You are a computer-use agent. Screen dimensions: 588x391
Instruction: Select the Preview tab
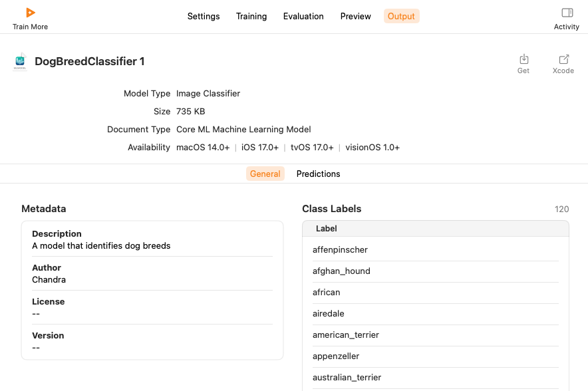pyautogui.click(x=356, y=16)
